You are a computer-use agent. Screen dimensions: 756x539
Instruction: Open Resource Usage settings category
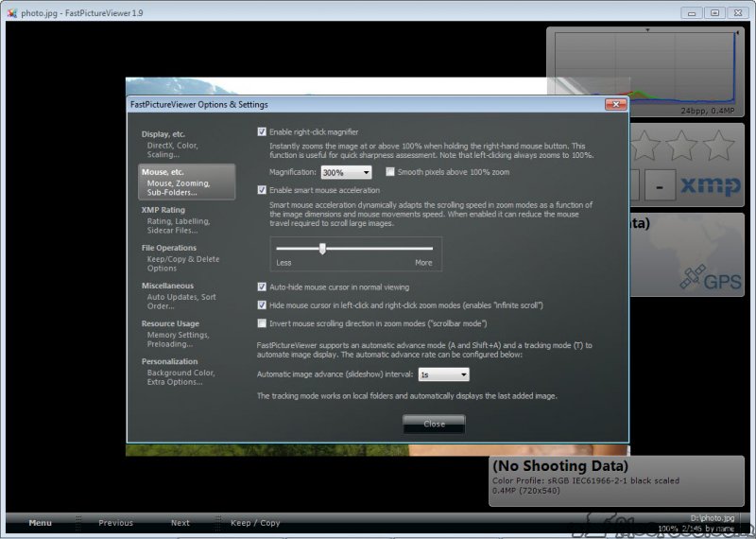[186, 334]
